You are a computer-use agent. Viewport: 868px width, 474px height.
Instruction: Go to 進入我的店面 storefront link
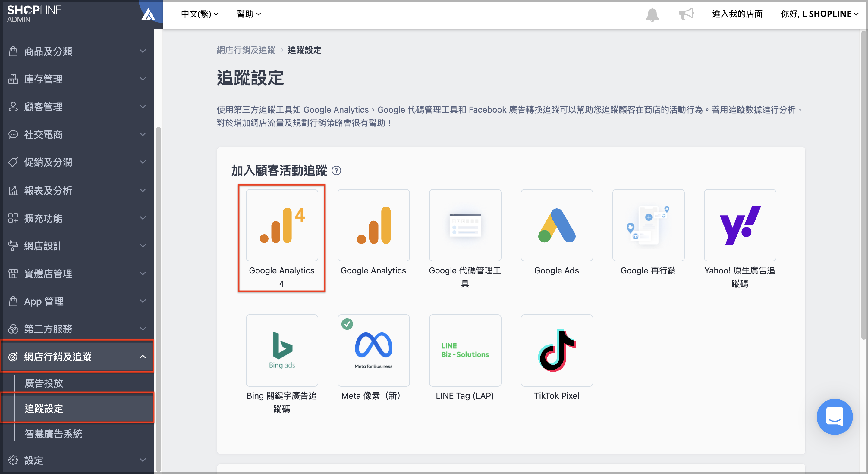click(737, 14)
